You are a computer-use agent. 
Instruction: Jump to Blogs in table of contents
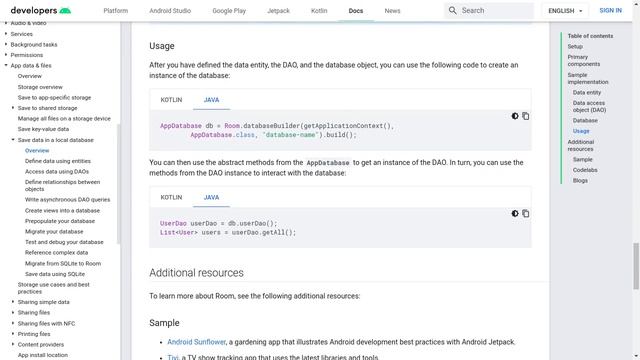tap(580, 181)
